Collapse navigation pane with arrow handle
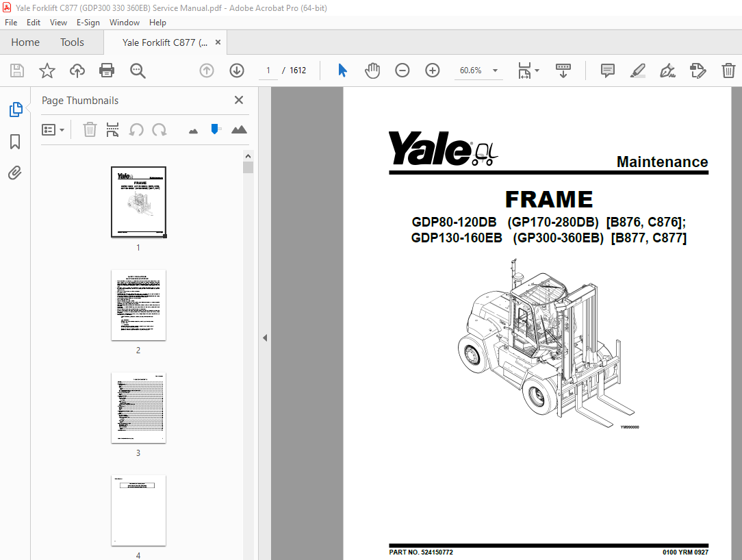This screenshot has height=560, width=742. tap(265, 338)
